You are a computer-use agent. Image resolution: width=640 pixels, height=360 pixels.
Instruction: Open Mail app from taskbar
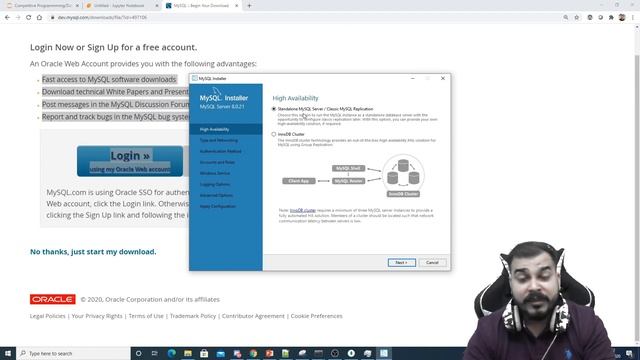click(x=220, y=353)
